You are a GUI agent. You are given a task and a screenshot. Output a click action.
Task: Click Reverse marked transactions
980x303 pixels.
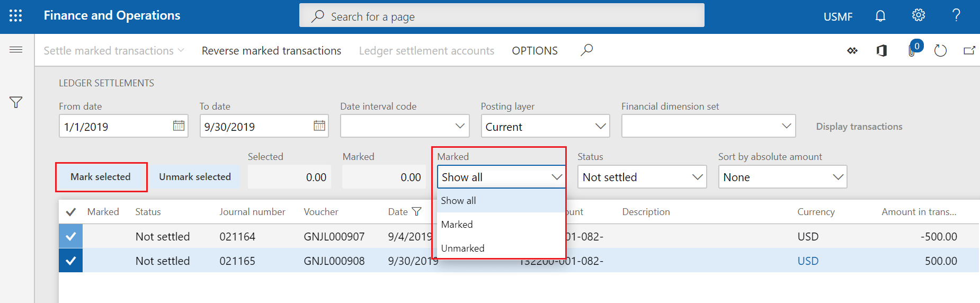[x=271, y=51]
